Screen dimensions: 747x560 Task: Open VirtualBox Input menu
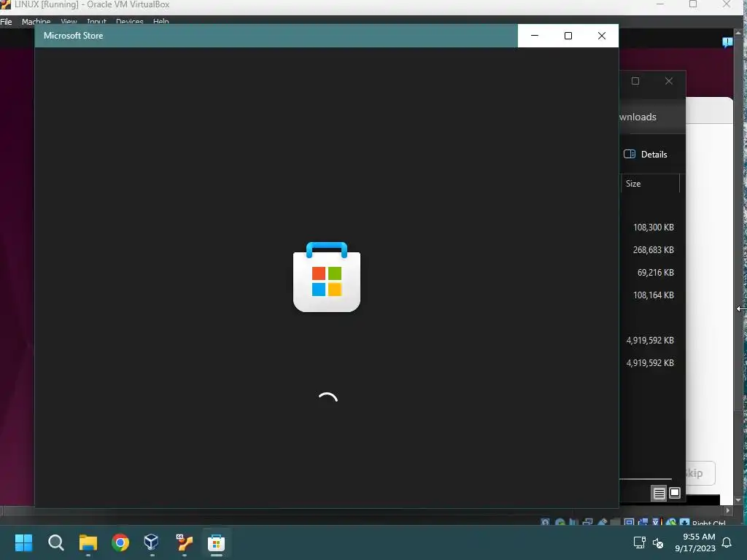(x=97, y=21)
